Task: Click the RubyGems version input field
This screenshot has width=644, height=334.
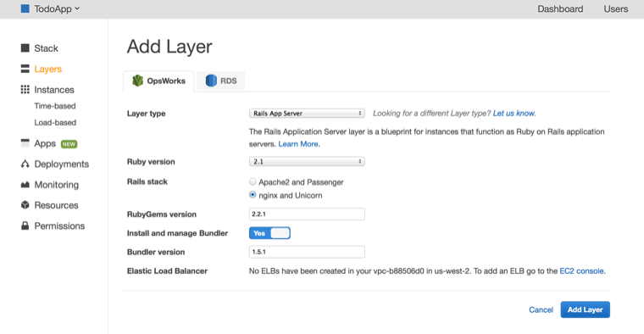Action: tap(307, 214)
